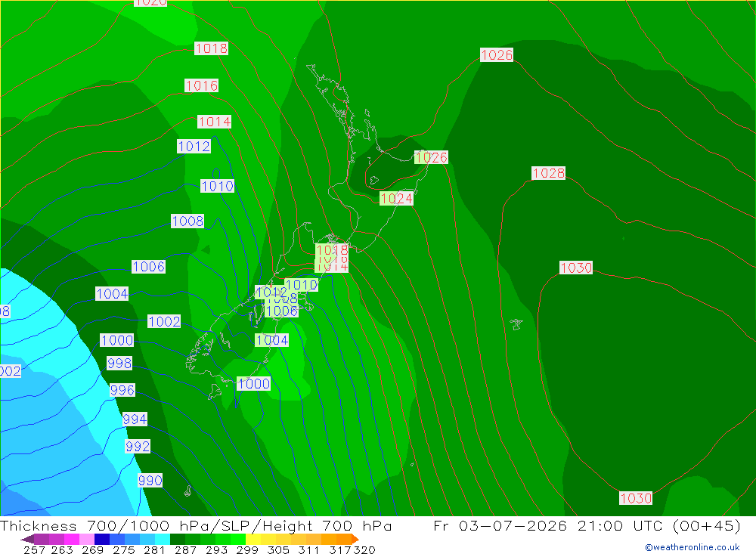This screenshot has height=554, width=756.
Task: Click the 281 legend value
Action: [x=154, y=549]
